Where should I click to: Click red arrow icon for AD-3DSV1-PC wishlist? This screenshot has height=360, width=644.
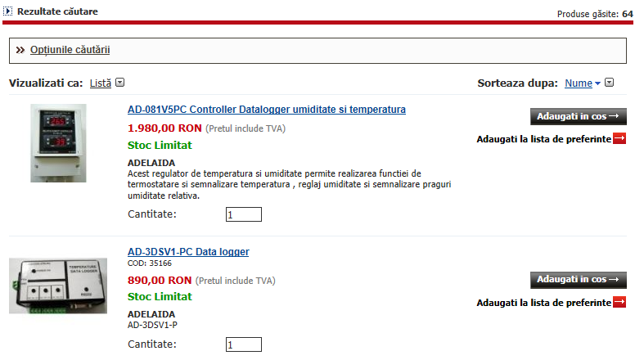click(x=619, y=302)
